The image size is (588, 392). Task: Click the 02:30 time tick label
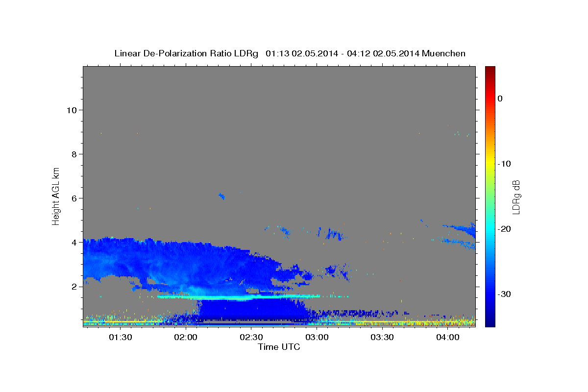(x=251, y=338)
